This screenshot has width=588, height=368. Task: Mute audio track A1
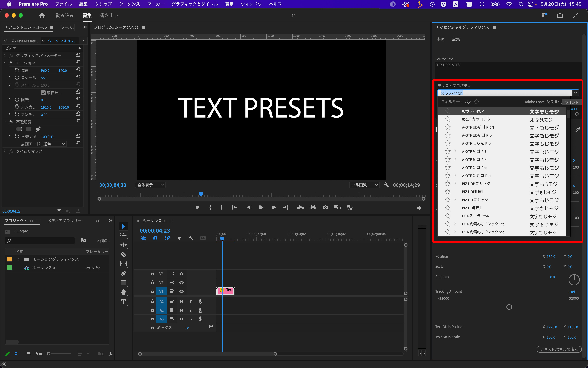181,302
